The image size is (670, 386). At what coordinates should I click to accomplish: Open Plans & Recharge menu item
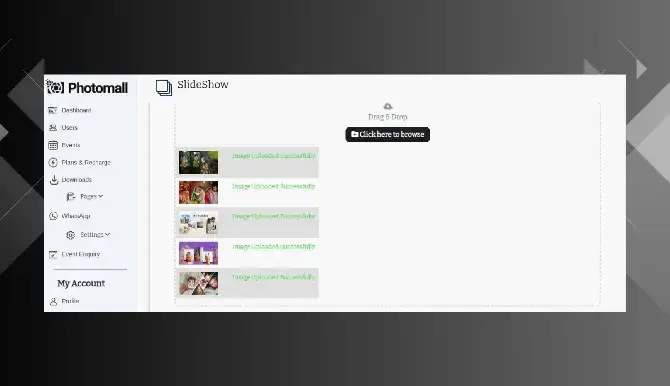[86, 162]
